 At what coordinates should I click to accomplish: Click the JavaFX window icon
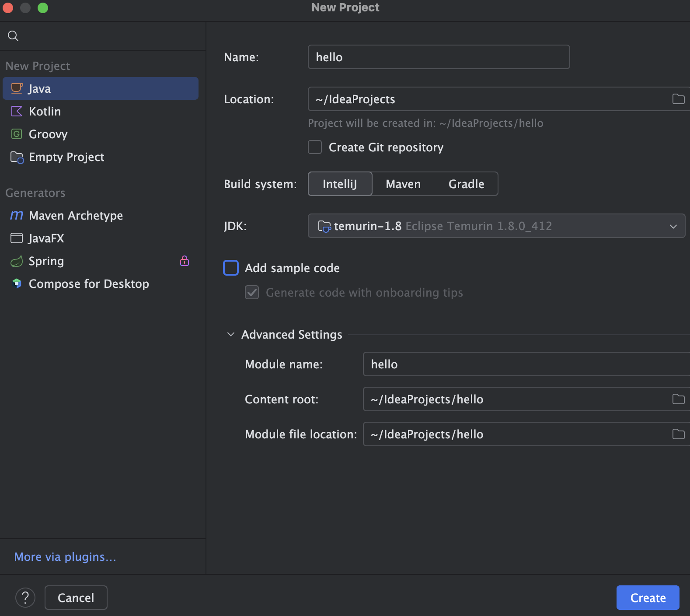[17, 238]
